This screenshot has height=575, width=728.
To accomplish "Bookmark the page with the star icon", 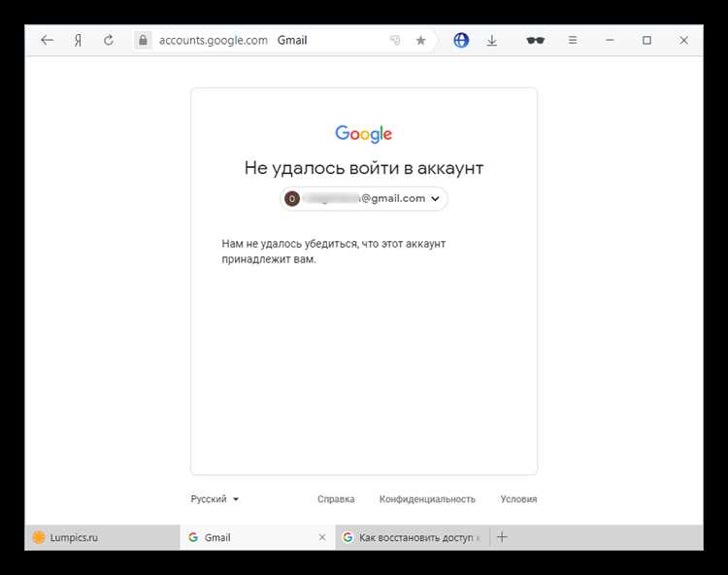I will pos(420,41).
